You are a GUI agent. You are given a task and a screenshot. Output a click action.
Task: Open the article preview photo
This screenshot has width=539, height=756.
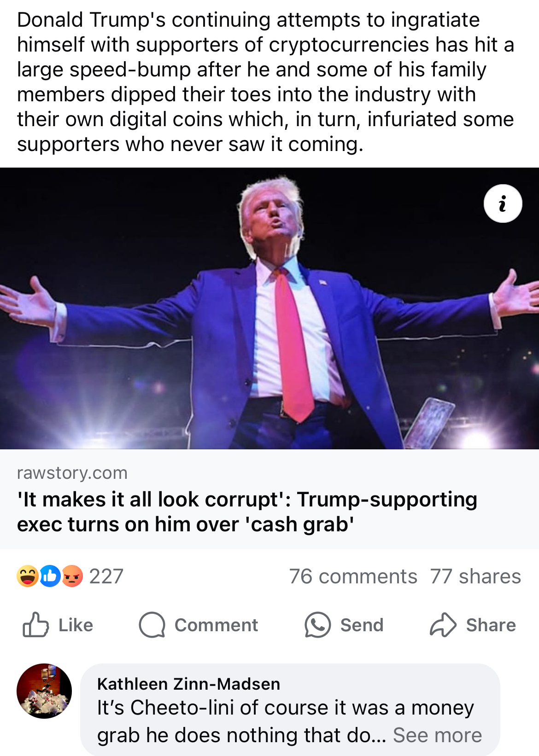(x=269, y=308)
